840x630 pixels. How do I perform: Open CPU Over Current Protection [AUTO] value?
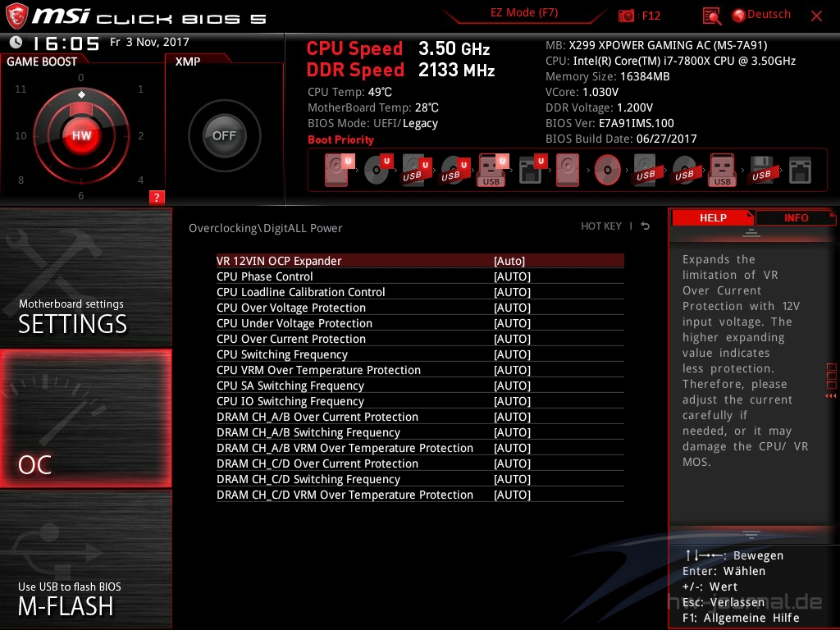pos(512,339)
